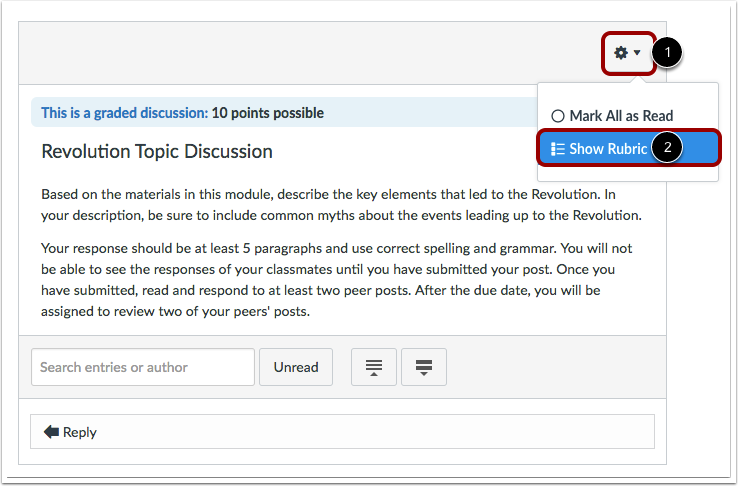The image size is (738, 486).
Task: Focus the Search entries or author field
Action: point(143,367)
